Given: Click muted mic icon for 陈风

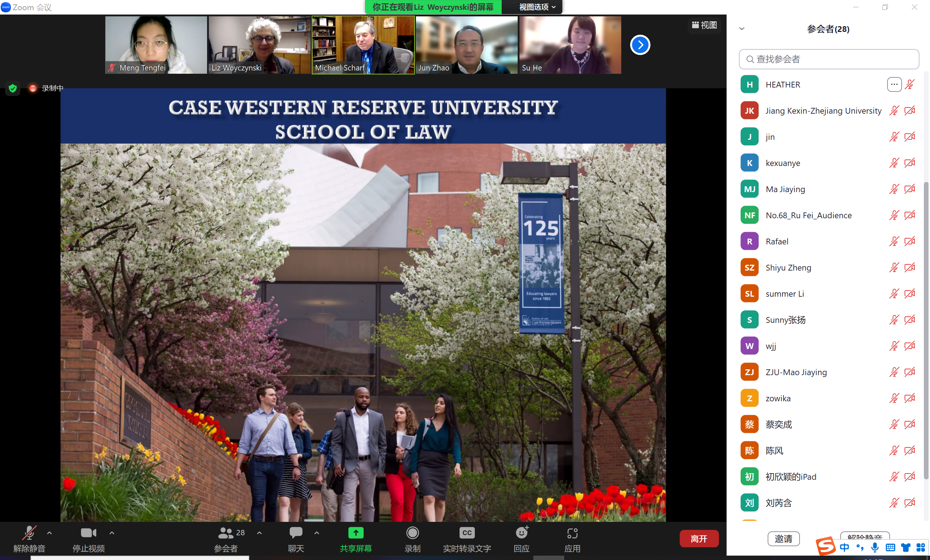Looking at the screenshot, I should coord(894,451).
